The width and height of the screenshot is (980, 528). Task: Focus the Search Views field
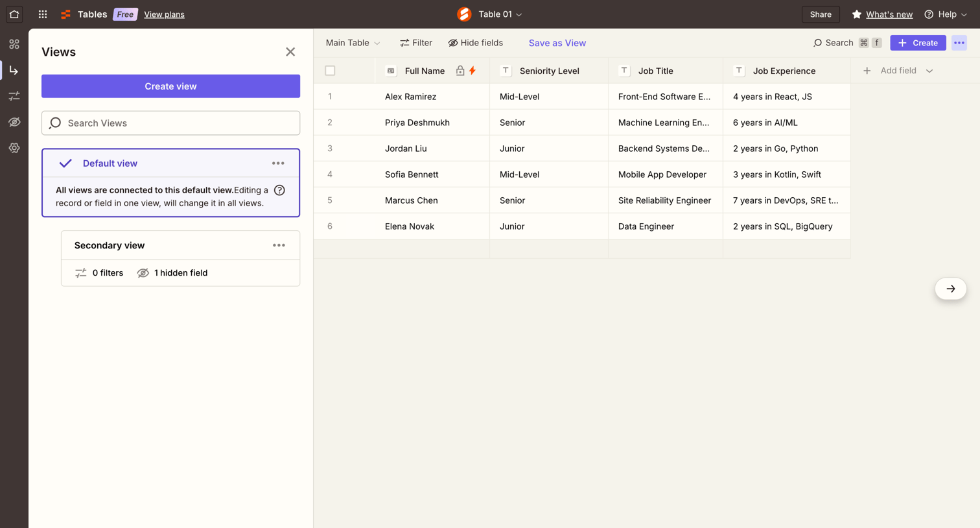pyautogui.click(x=170, y=123)
